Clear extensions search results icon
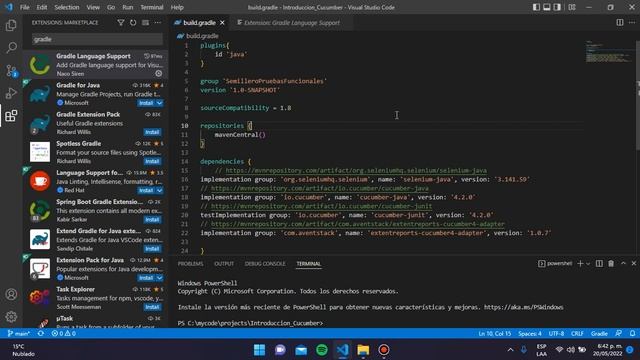640x360 pixels. [x=145, y=22]
